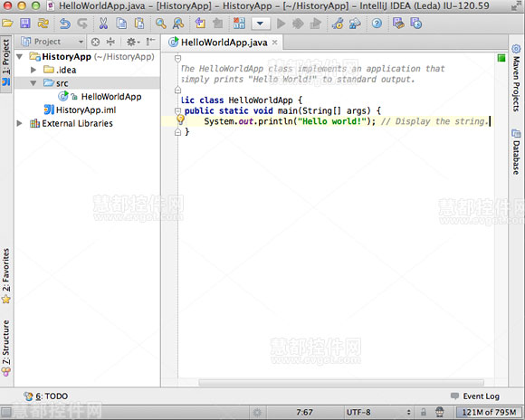The width and height of the screenshot is (525, 420).
Task: Click the Run with Coverage icon
Action: pos(315,24)
